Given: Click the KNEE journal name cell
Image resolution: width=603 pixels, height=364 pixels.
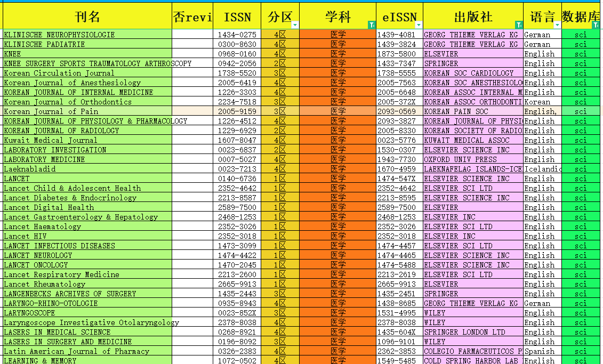Looking at the screenshot, I should pos(87,54).
